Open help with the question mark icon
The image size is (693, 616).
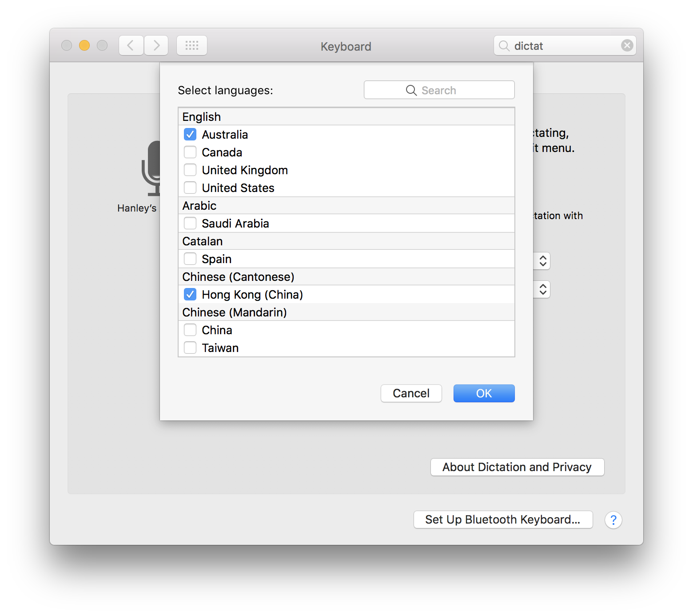pyautogui.click(x=613, y=520)
